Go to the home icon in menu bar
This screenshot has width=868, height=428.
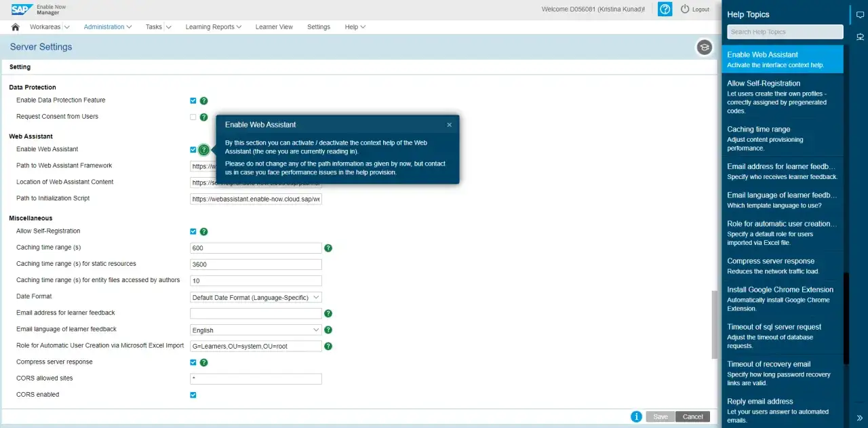[x=15, y=27]
